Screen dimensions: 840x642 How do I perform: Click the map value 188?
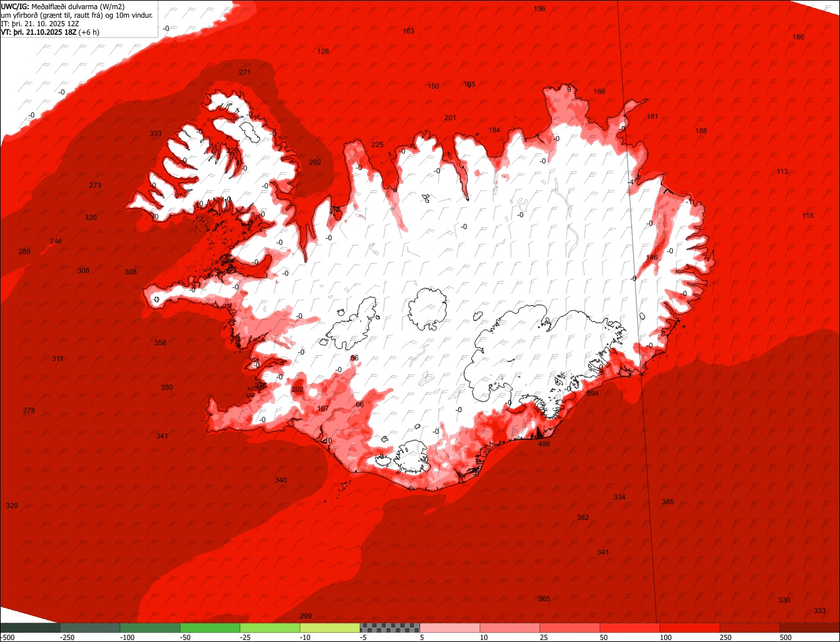pyautogui.click(x=701, y=131)
